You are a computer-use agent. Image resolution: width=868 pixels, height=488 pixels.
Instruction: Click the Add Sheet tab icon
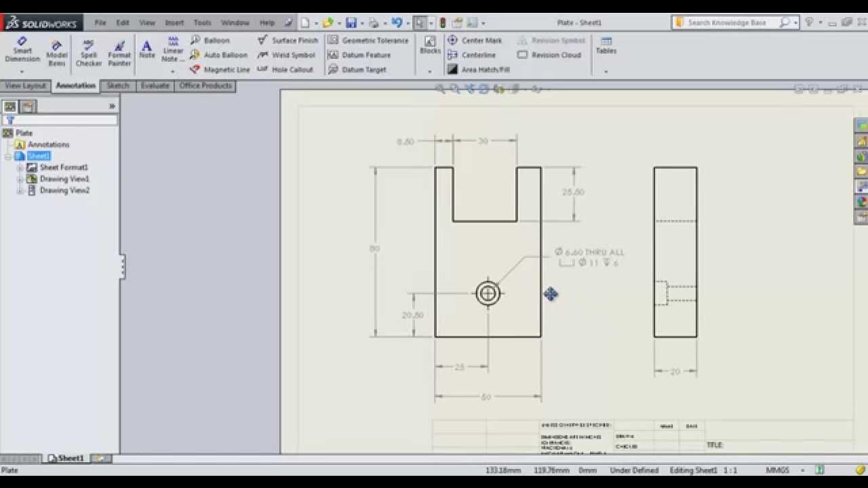100,458
